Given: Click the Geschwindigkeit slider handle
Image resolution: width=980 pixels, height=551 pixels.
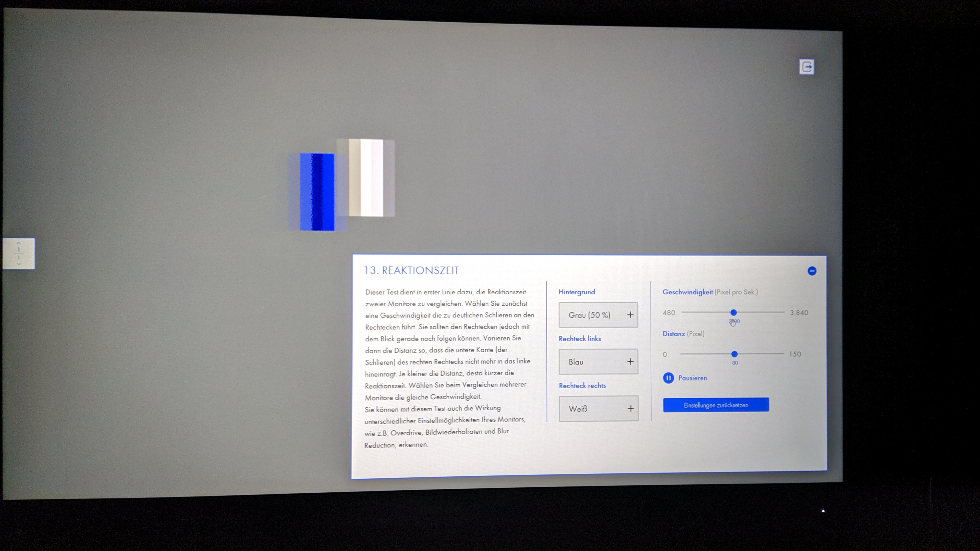Looking at the screenshot, I should (x=733, y=312).
